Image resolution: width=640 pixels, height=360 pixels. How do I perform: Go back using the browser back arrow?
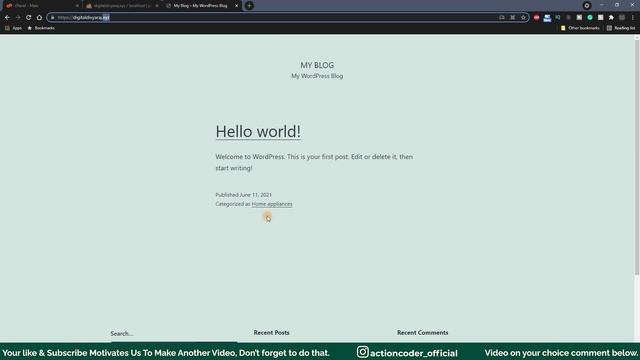tap(7, 18)
